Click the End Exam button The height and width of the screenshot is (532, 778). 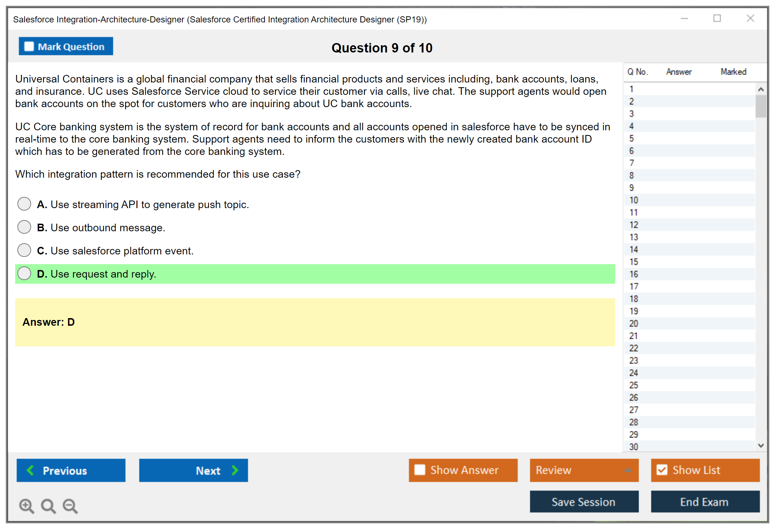click(x=705, y=502)
